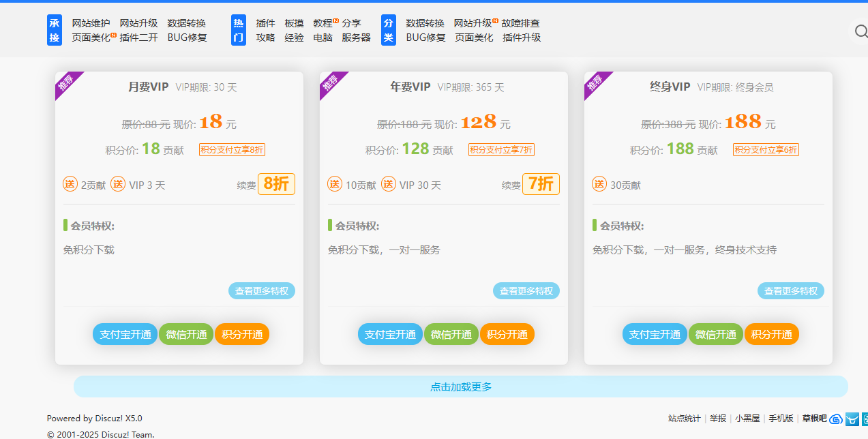
Task: Choose 微信开通 on the 年费VIP card
Action: click(451, 334)
